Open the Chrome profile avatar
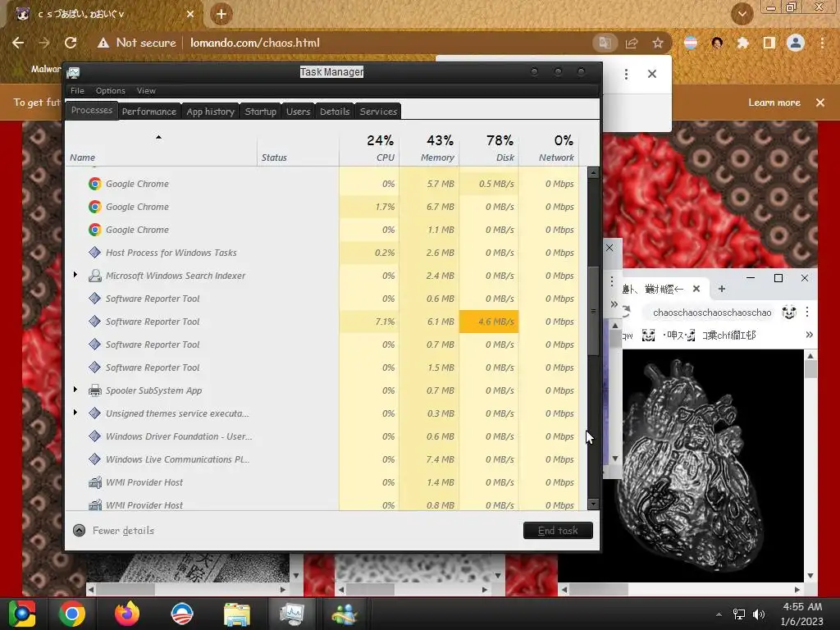Viewport: 840px width, 630px height. pyautogui.click(x=796, y=43)
